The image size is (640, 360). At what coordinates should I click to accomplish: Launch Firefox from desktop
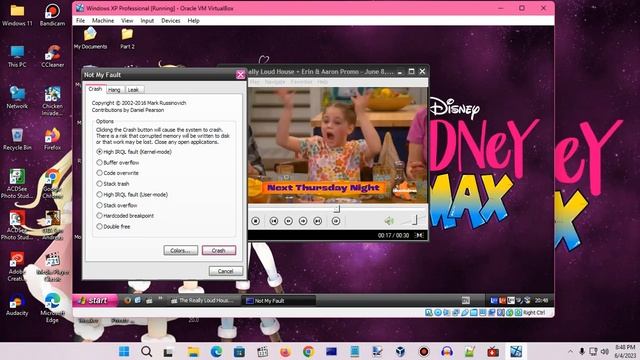pyautogui.click(x=53, y=139)
